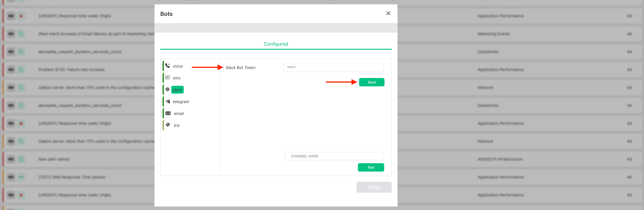This screenshot has height=210, width=644.
Task: Dismiss the Bots dialog with X
Action: (388, 13)
